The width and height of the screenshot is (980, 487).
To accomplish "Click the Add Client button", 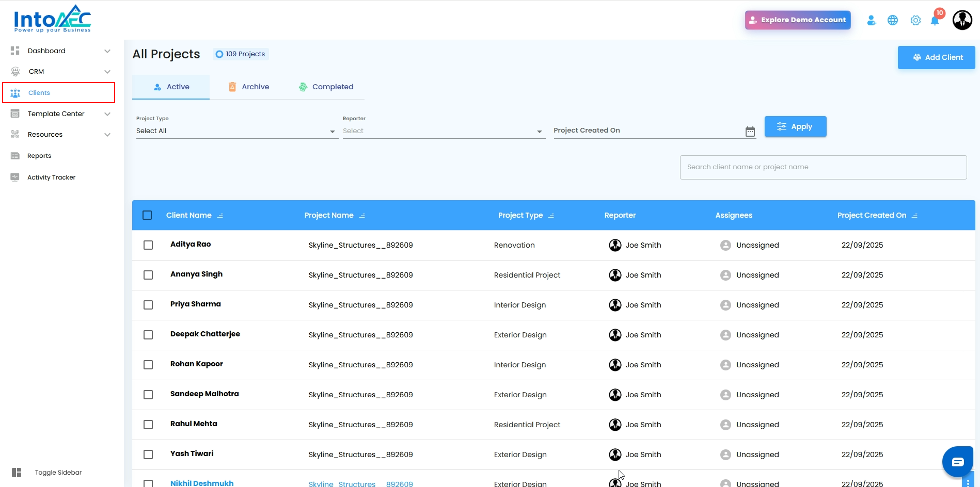I will tap(936, 57).
